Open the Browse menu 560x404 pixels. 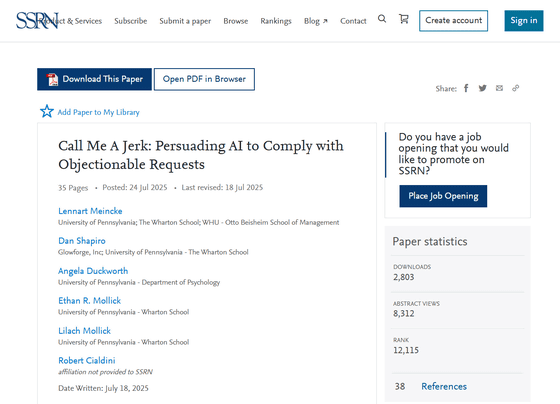(x=236, y=21)
